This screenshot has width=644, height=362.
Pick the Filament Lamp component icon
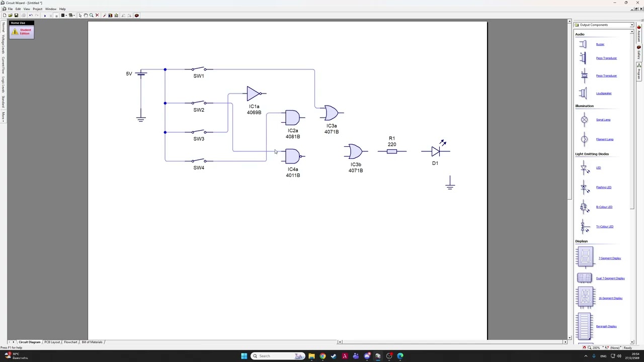(584, 139)
